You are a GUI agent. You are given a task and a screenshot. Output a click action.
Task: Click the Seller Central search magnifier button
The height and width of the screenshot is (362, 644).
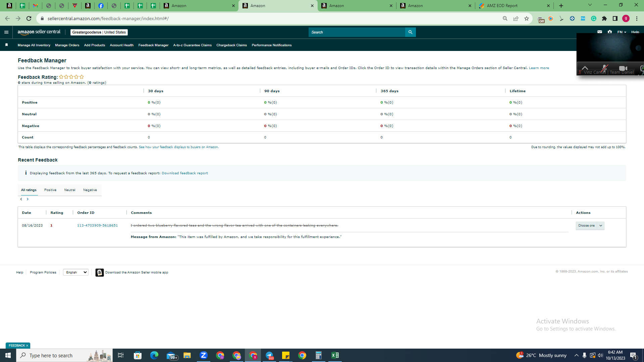pos(410,32)
